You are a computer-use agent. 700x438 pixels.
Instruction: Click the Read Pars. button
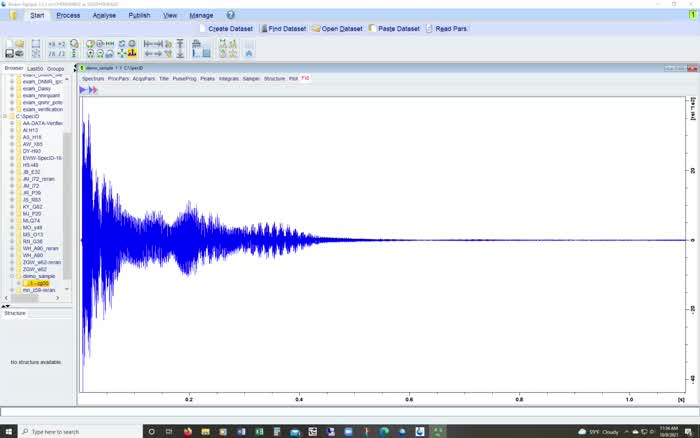pyautogui.click(x=446, y=29)
